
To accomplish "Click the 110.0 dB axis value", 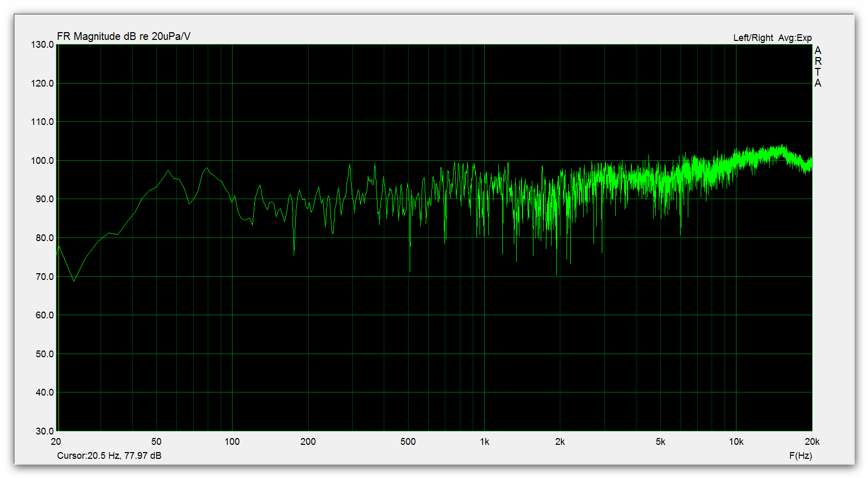I will coord(42,122).
